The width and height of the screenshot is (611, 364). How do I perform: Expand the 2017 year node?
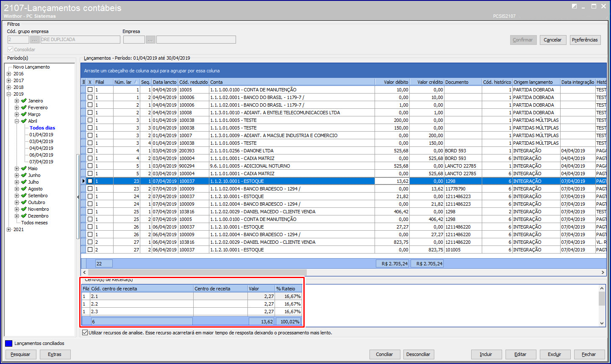click(9, 80)
